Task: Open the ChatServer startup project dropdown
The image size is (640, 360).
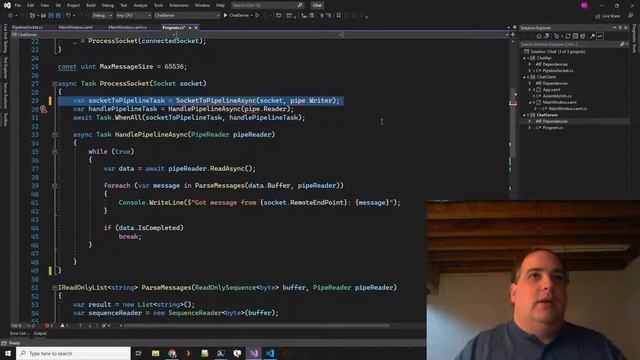Action: 187,16
